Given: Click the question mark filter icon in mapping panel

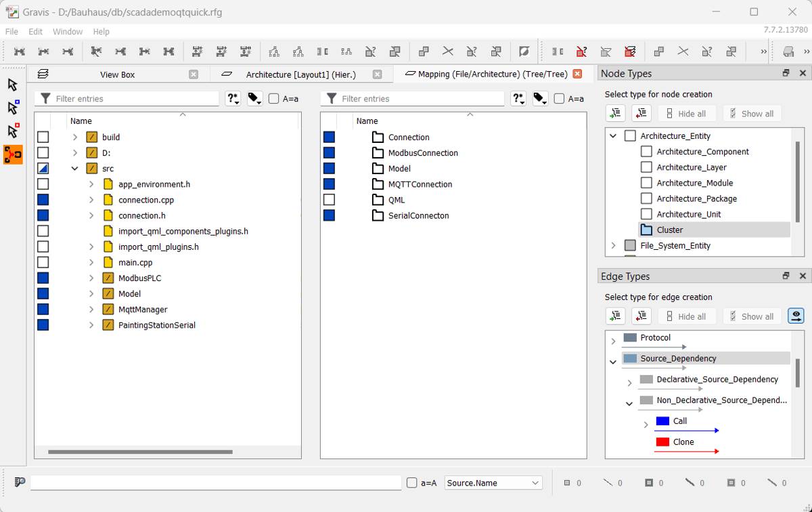Looking at the screenshot, I should click(x=518, y=99).
